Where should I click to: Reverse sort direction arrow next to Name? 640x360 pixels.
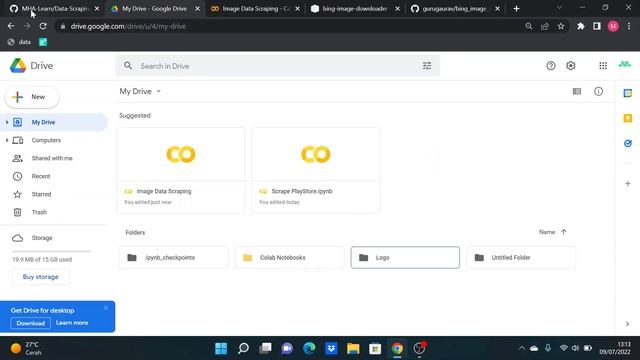tap(564, 232)
